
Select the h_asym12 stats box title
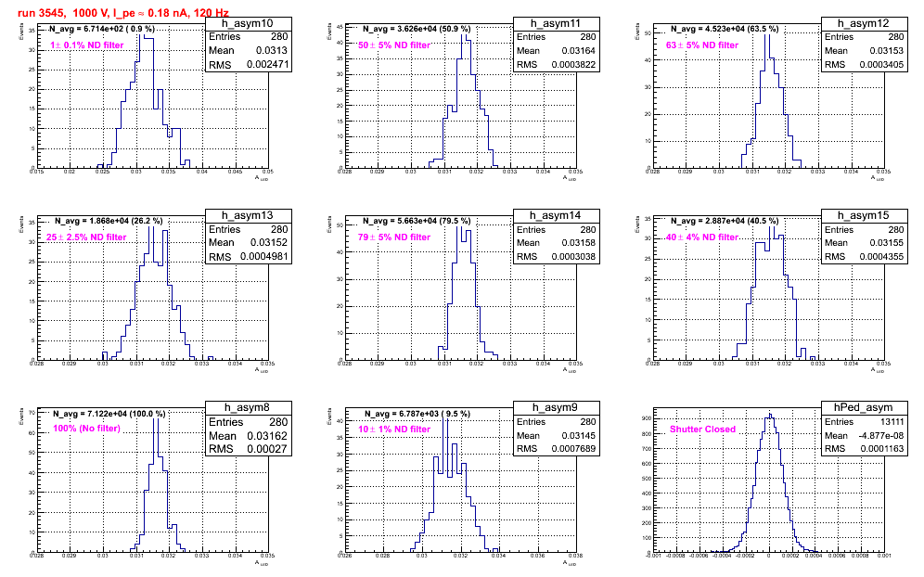[x=864, y=23]
